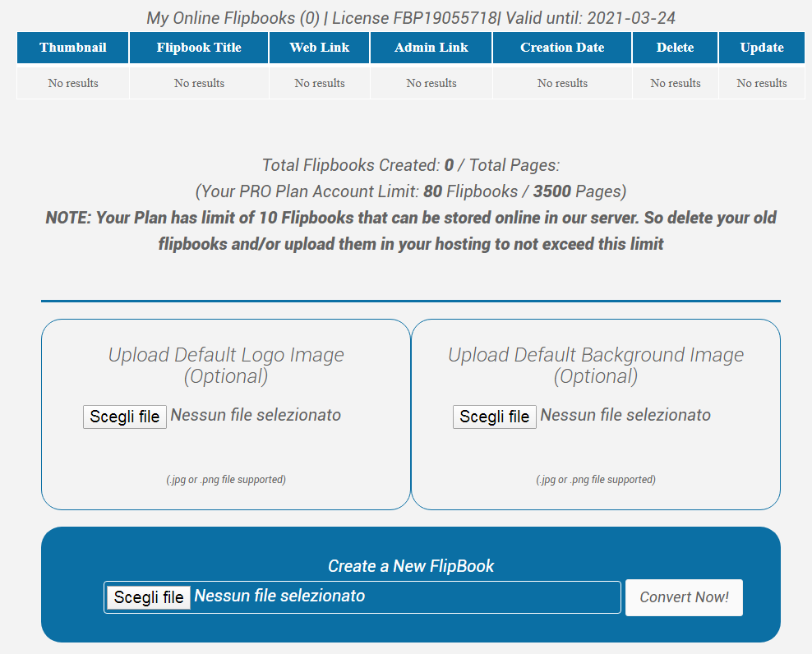The width and height of the screenshot is (812, 654).
Task: Click the Web Link column header
Action: [x=319, y=48]
